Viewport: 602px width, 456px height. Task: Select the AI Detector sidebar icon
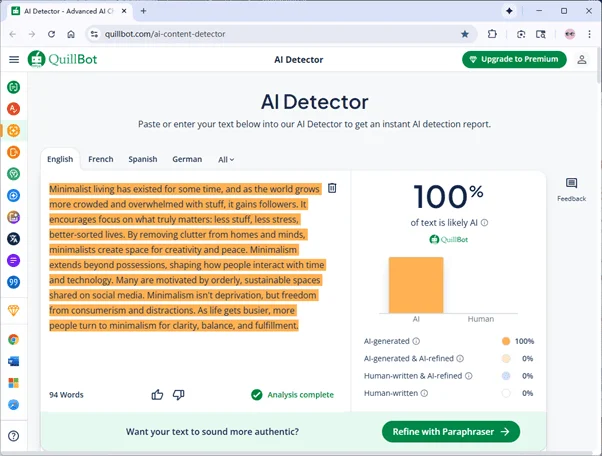pyautogui.click(x=13, y=131)
